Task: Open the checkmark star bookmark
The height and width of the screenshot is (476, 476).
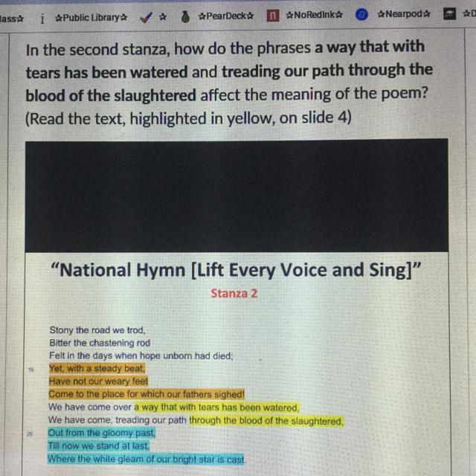Action: (153, 17)
